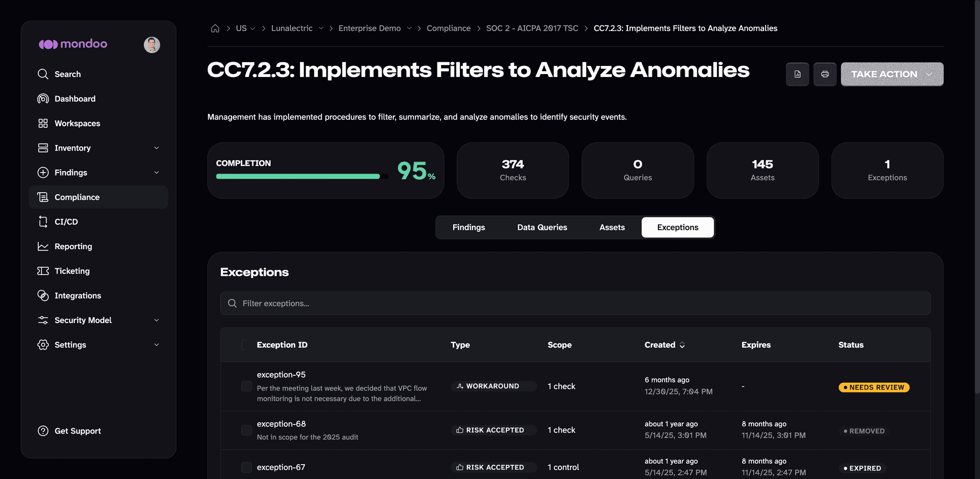Open the Take Action dropdown
This screenshot has height=479, width=980.
pyautogui.click(x=892, y=74)
